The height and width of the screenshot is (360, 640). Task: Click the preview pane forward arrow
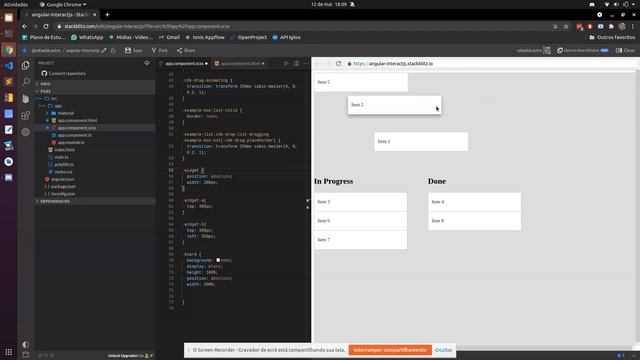coord(327,64)
